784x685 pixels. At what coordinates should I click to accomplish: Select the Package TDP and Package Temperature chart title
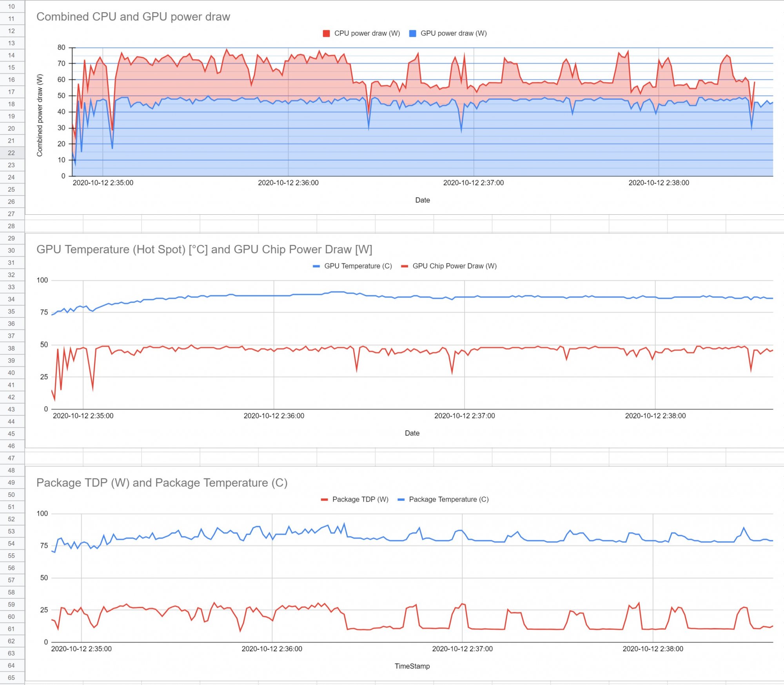point(162,483)
